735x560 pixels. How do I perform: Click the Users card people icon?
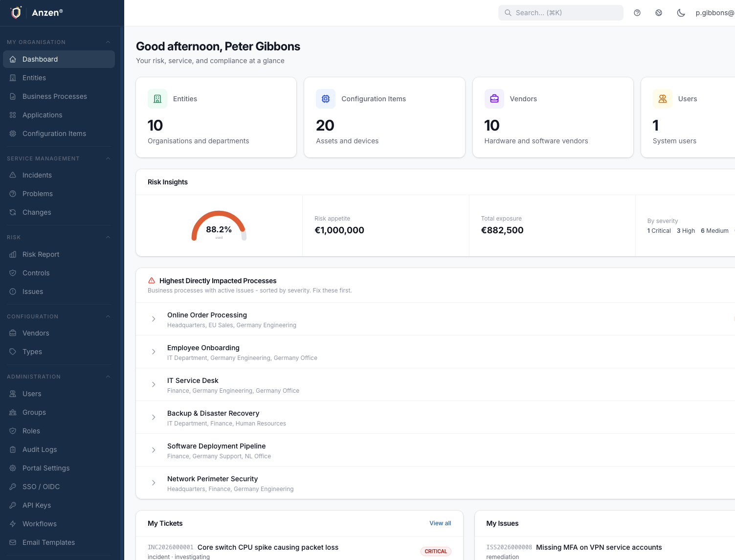click(x=663, y=99)
